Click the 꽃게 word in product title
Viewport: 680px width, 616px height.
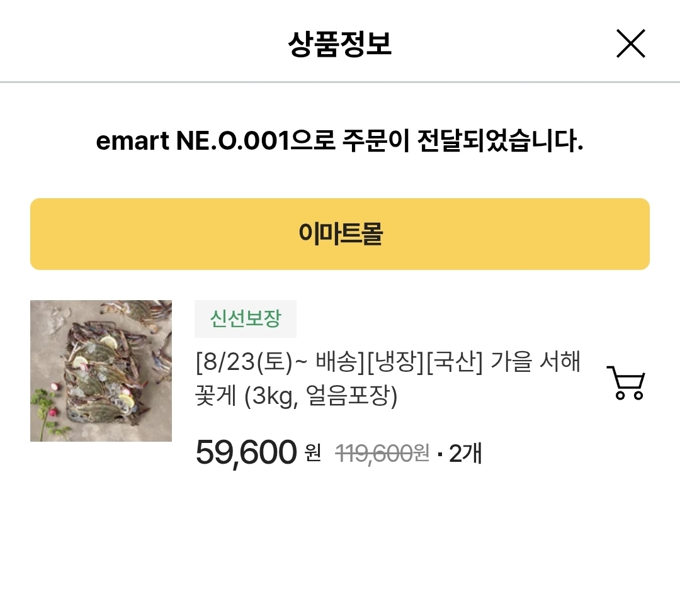[x=215, y=397]
